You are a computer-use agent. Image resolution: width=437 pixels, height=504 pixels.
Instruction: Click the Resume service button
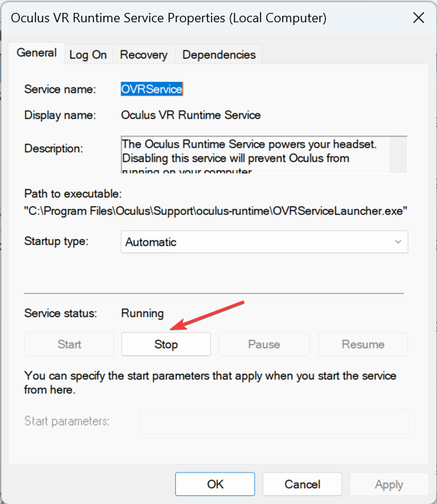[x=363, y=344]
